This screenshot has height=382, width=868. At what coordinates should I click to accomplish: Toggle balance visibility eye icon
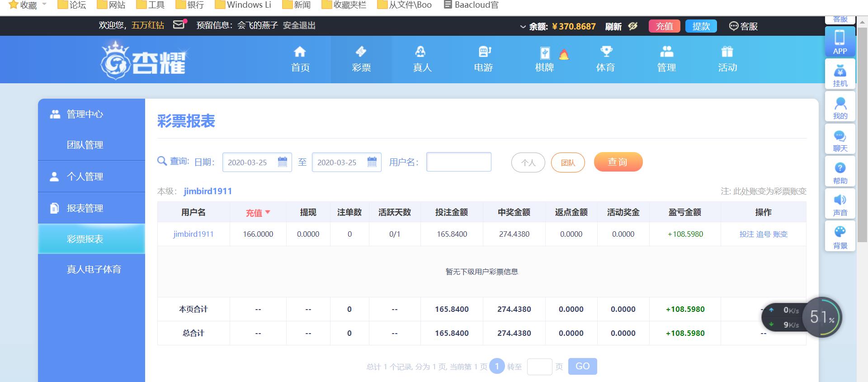click(633, 26)
